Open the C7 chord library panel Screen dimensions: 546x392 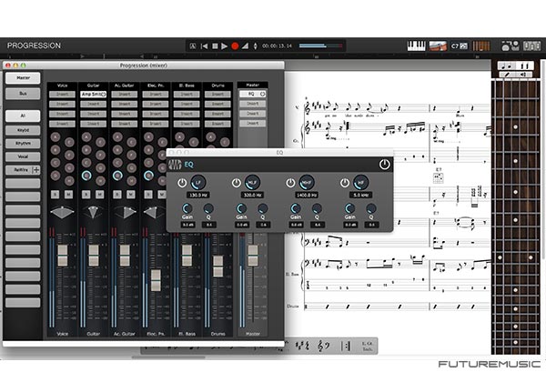[460, 46]
